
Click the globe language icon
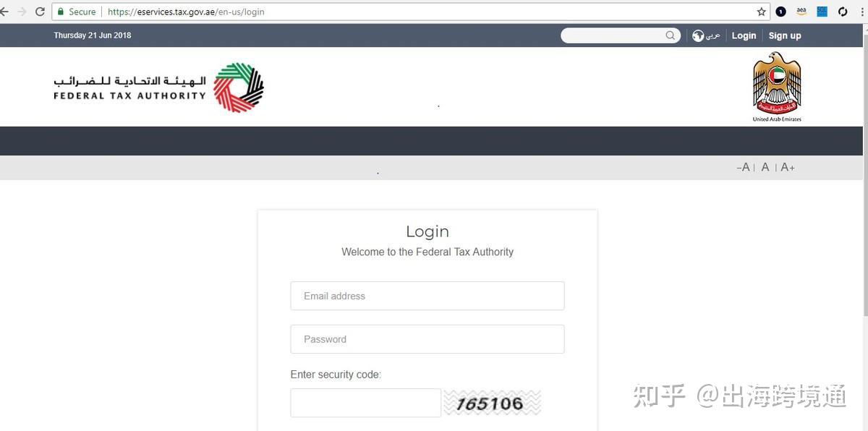point(698,35)
